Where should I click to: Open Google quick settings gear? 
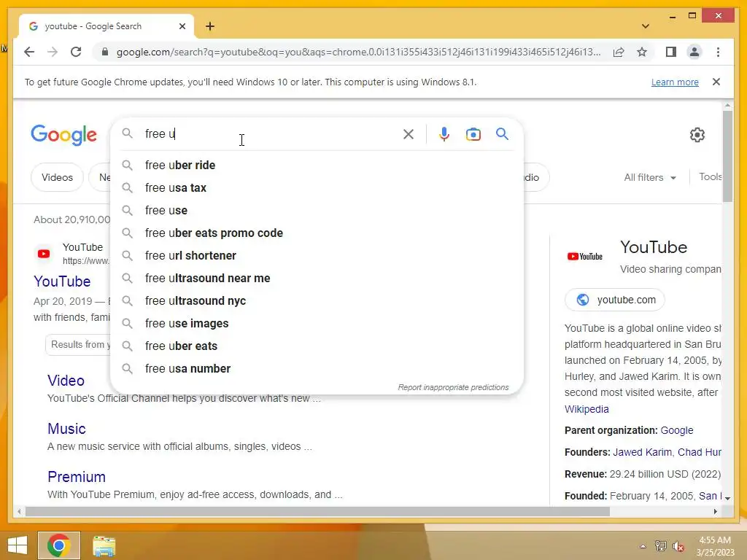point(697,135)
